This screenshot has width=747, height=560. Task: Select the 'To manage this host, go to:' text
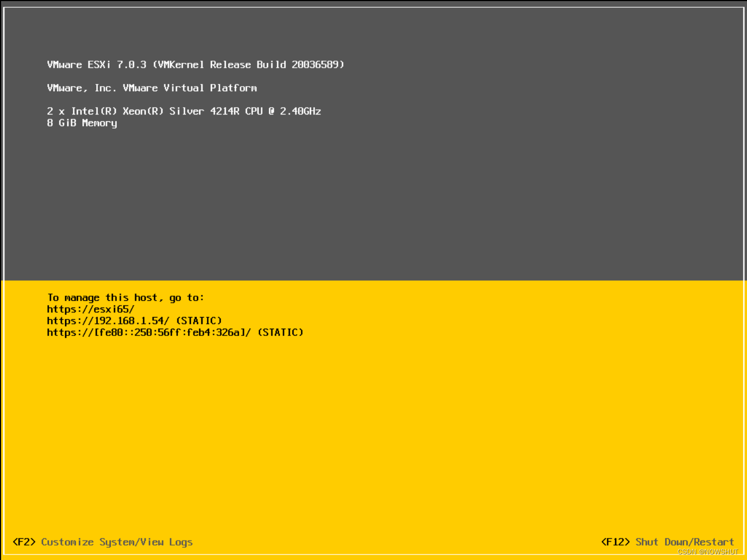pos(126,298)
